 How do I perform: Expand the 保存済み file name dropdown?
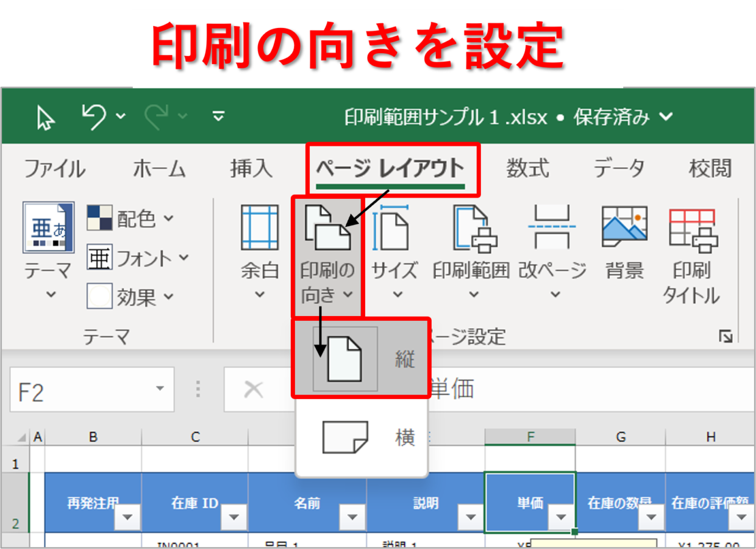tap(667, 117)
